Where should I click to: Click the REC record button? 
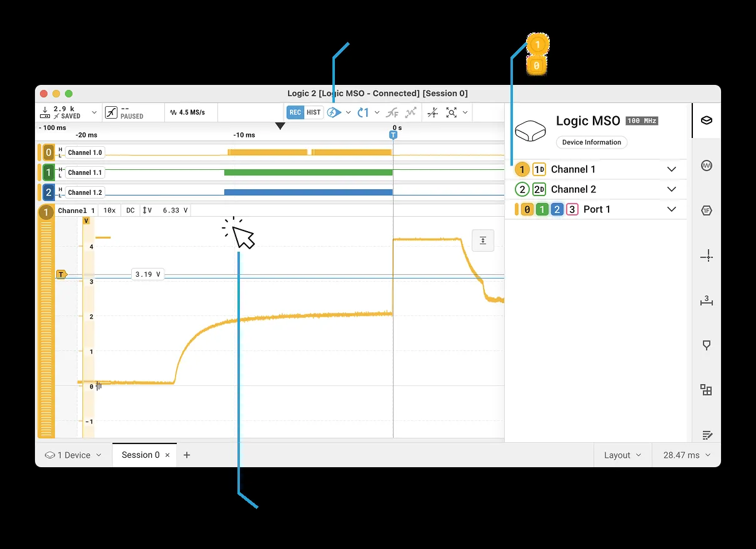coord(296,112)
